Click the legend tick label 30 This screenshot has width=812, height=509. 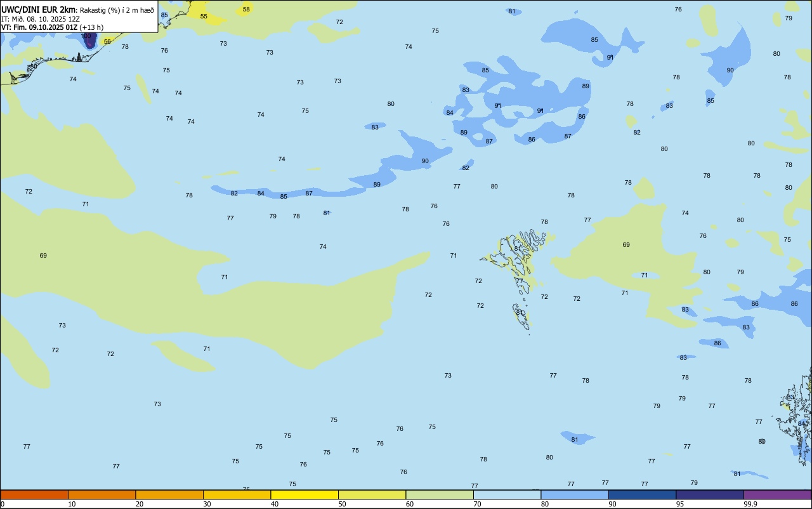207,504
